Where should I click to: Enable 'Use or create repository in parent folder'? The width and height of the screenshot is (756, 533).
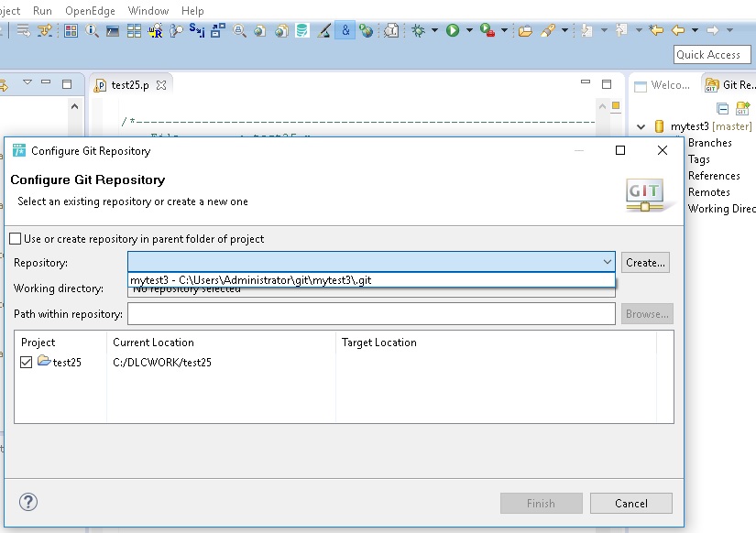coord(16,238)
